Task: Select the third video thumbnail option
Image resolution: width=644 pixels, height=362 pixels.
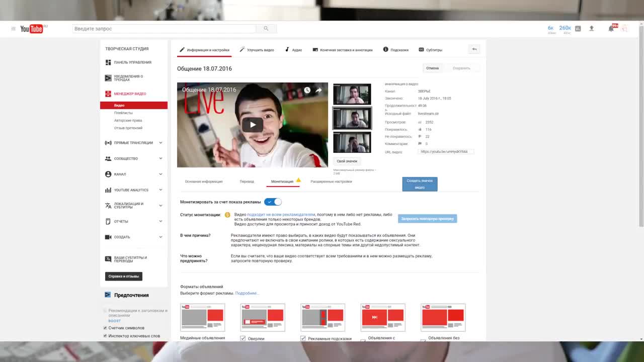Action: click(352, 142)
